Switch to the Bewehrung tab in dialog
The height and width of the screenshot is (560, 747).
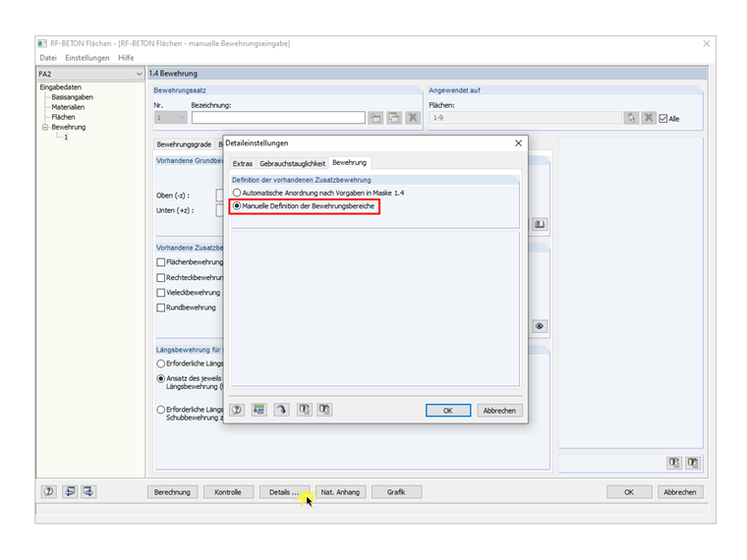click(x=349, y=162)
